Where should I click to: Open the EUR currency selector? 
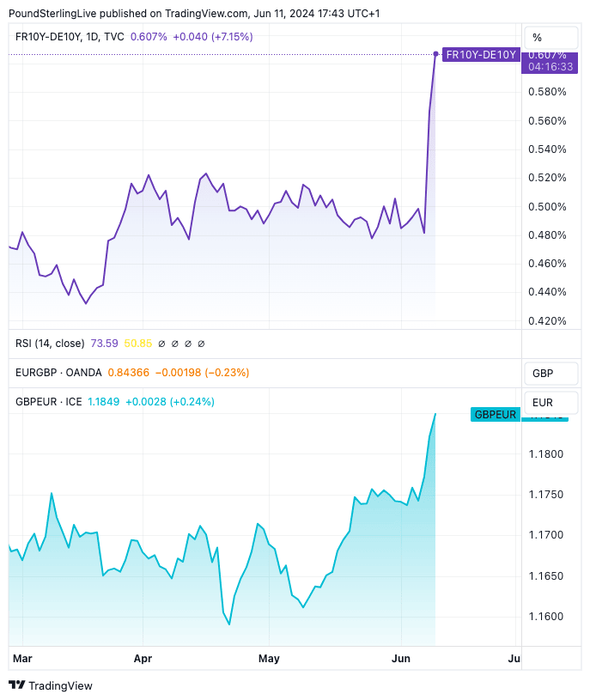click(543, 402)
